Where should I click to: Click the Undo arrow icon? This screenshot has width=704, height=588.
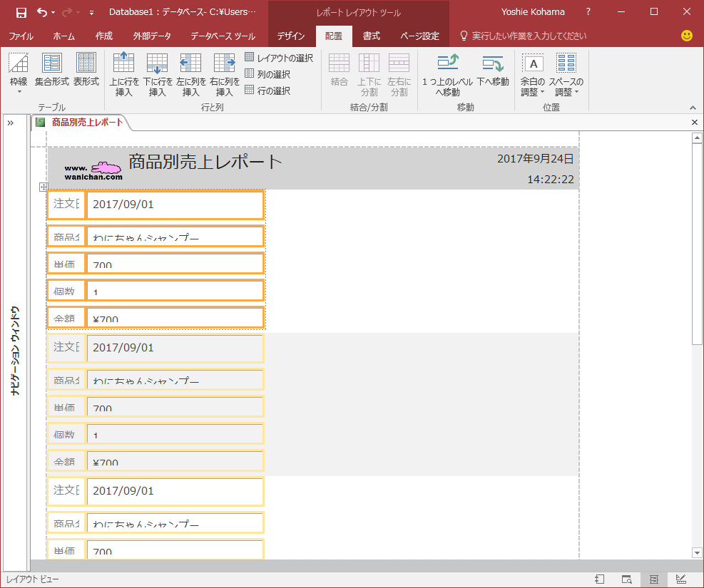(42, 13)
